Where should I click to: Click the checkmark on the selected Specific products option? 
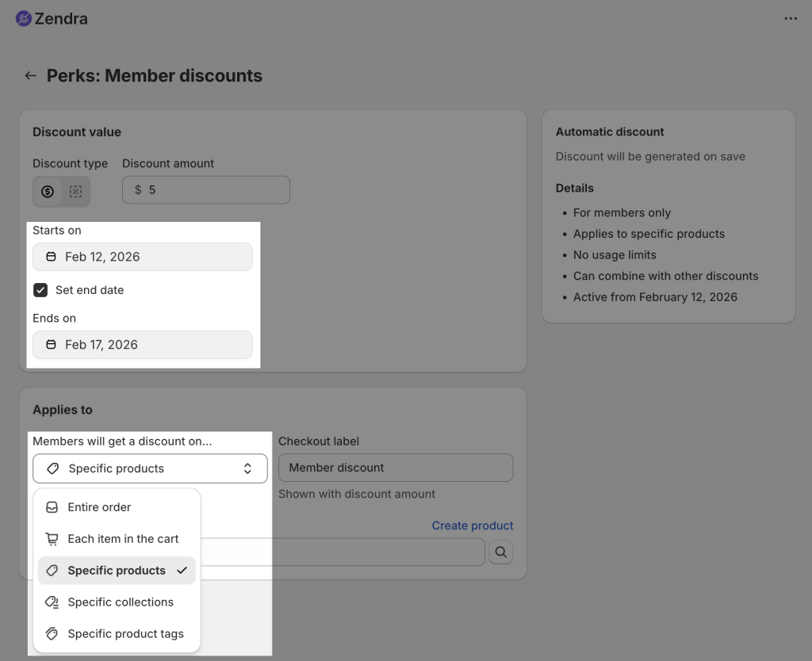182,571
